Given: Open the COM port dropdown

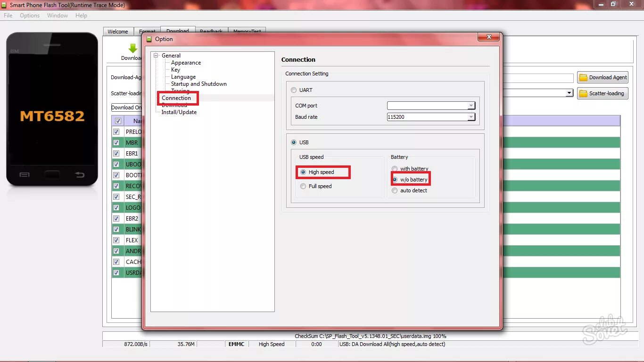Looking at the screenshot, I should coord(471,106).
